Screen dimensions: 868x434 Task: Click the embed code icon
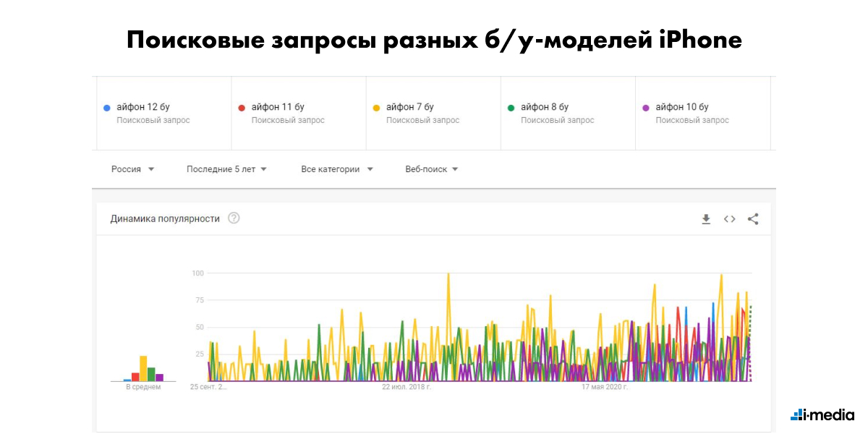pyautogui.click(x=729, y=219)
